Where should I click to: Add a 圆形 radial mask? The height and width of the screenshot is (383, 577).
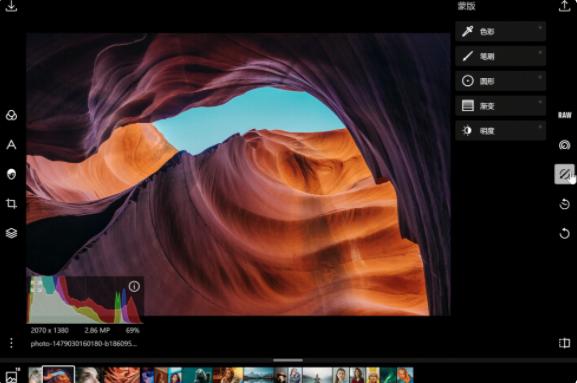pos(500,81)
